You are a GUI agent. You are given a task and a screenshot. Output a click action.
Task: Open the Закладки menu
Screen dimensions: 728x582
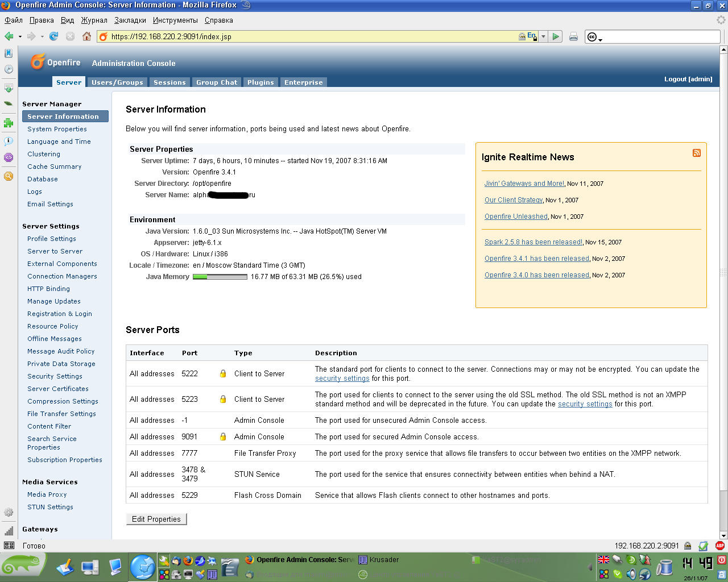tap(130, 20)
